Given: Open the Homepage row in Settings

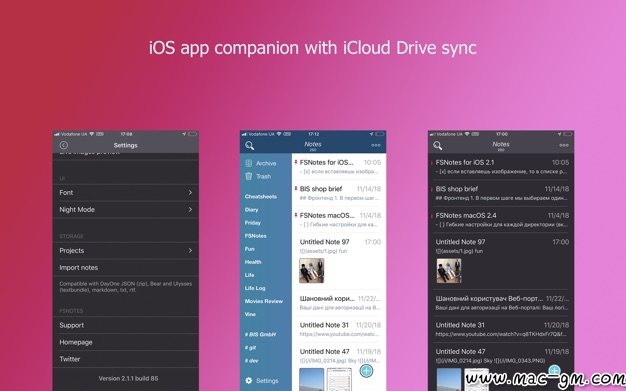Looking at the screenshot, I should 126,342.
